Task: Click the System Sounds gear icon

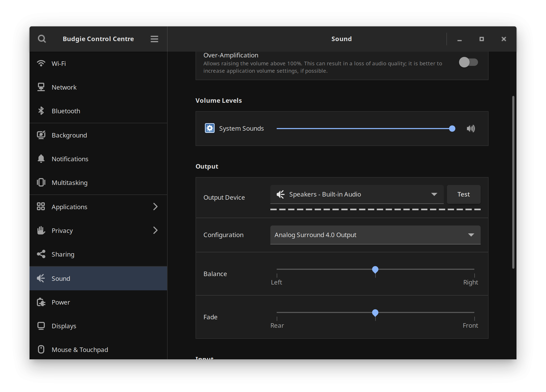Action: click(210, 128)
